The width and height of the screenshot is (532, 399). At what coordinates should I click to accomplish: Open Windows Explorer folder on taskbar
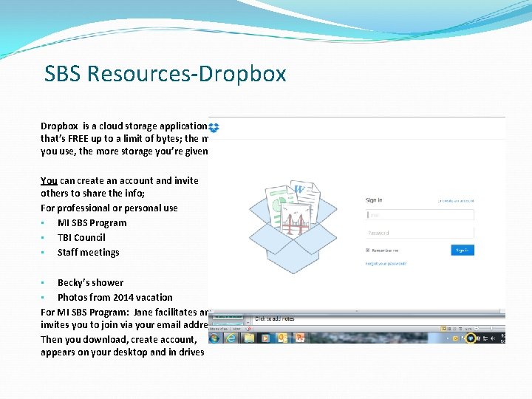tap(250, 338)
